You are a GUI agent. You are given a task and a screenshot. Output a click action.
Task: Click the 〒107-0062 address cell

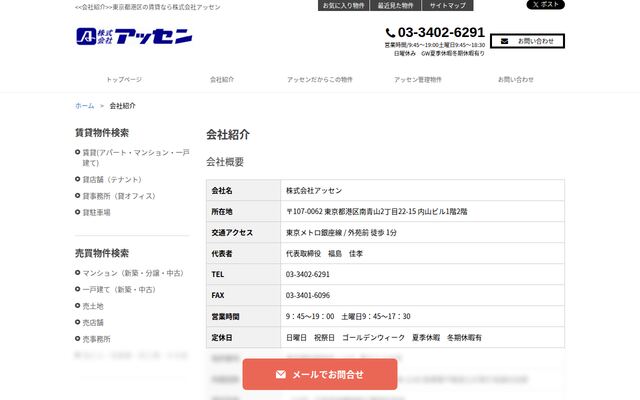coord(422,211)
